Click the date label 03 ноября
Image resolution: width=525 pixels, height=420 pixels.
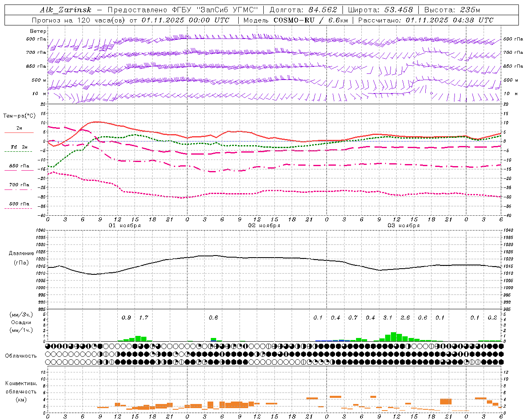coord(404,226)
